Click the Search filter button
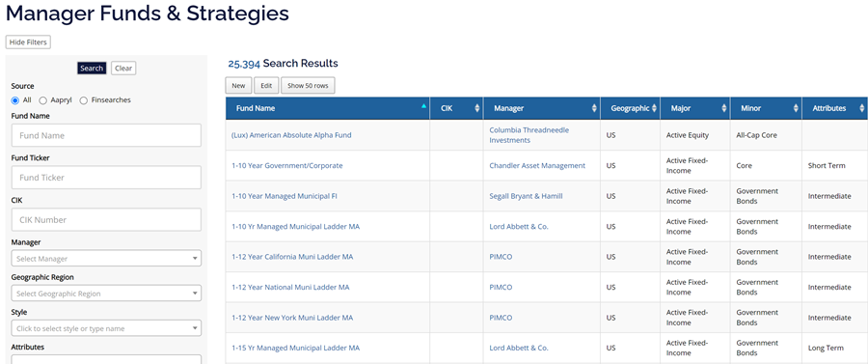The width and height of the screenshot is (868, 364). pyautogui.click(x=92, y=69)
